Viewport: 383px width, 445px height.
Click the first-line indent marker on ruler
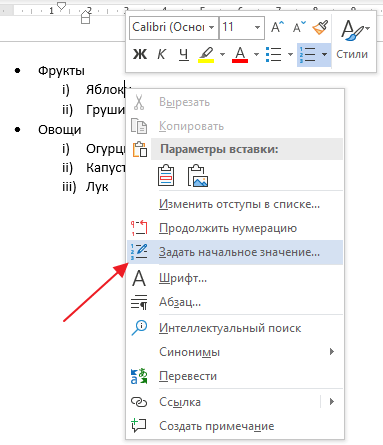pos(61,6)
